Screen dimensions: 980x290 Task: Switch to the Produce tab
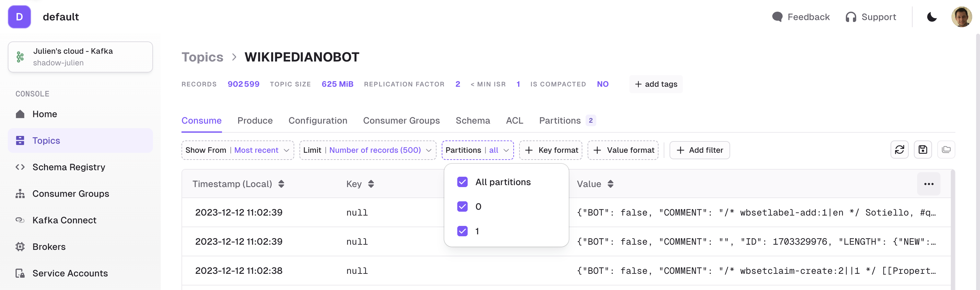coord(255,120)
